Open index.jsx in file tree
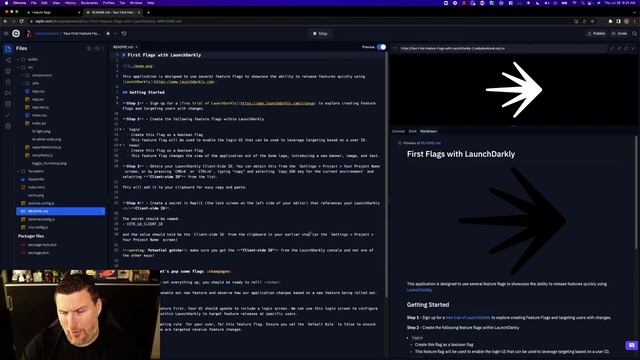 pyautogui.click(x=39, y=123)
